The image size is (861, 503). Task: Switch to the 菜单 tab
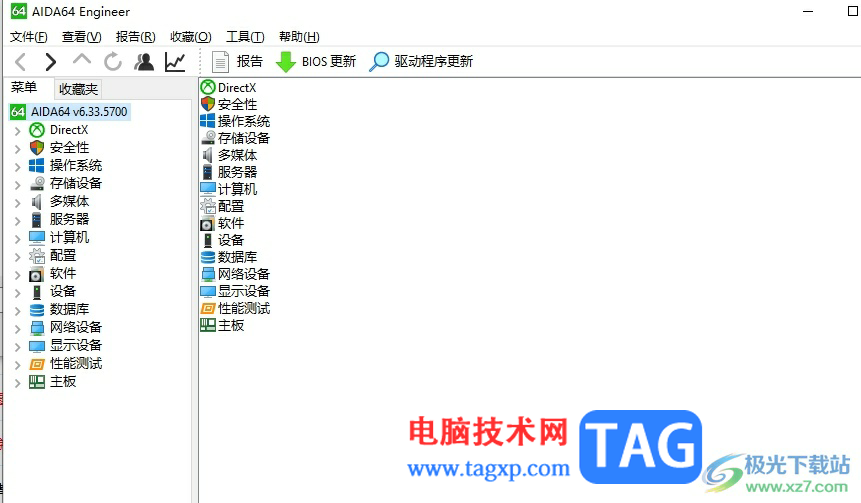coord(24,88)
